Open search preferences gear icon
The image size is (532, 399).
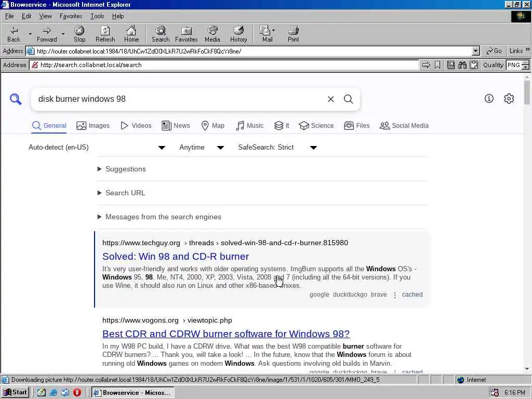coord(509,98)
